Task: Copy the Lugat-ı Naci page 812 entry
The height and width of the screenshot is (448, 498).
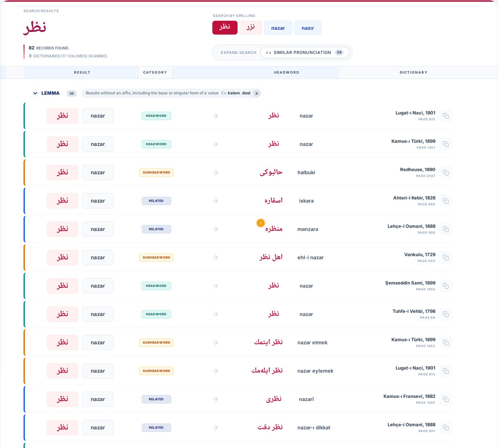Action: pyautogui.click(x=445, y=116)
